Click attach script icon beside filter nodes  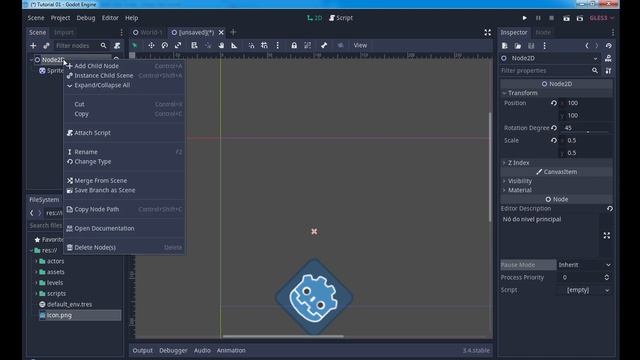tap(117, 46)
